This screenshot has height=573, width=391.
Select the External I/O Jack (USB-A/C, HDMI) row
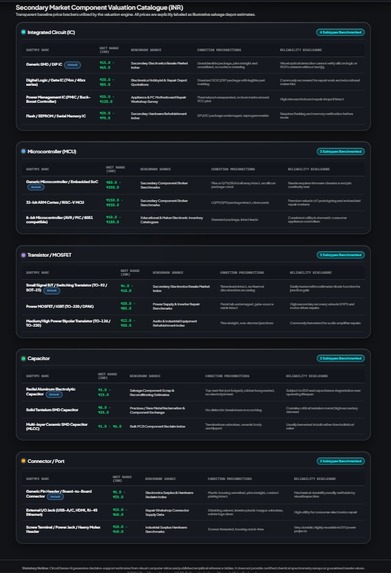[194, 512]
